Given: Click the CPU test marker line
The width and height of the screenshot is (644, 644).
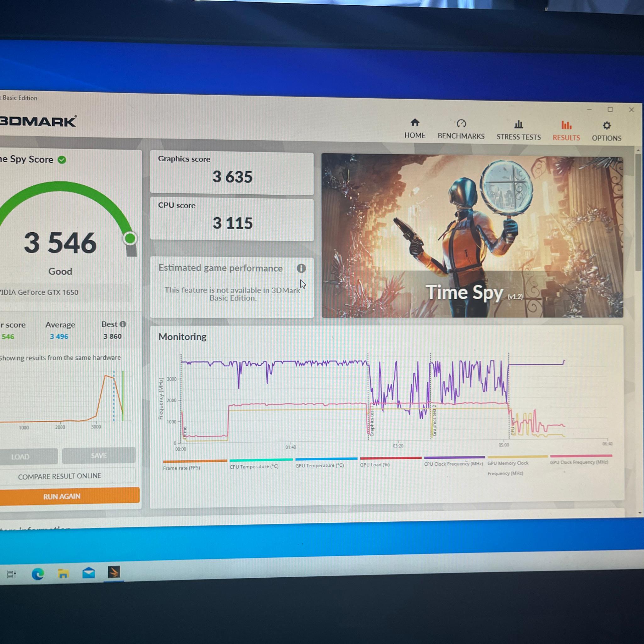Looking at the screenshot, I should click(x=509, y=396).
